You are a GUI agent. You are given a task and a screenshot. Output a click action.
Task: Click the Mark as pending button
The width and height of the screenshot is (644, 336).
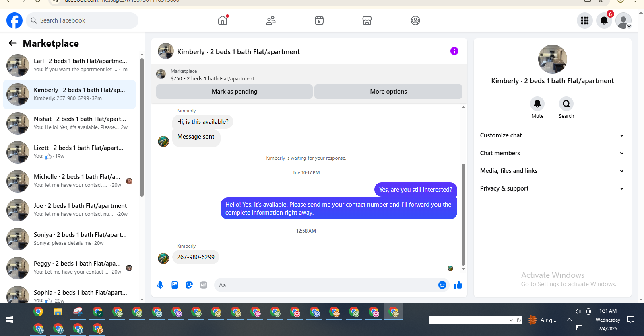[234, 92]
